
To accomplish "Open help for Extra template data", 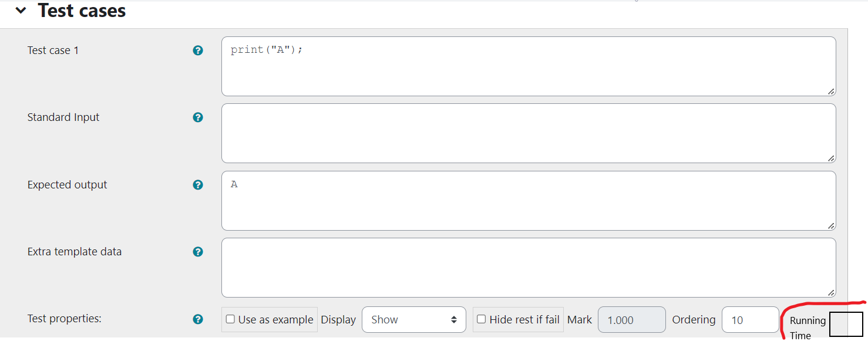I will [x=198, y=251].
